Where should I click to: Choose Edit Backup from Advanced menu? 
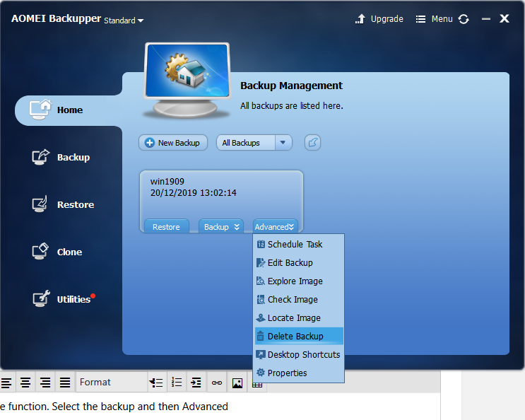299,262
